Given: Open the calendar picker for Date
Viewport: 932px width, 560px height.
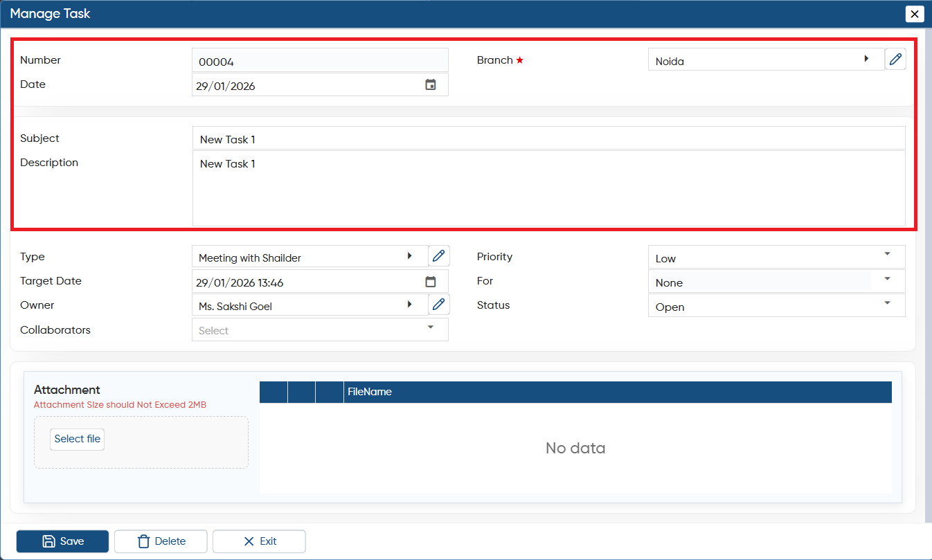Looking at the screenshot, I should pyautogui.click(x=431, y=85).
